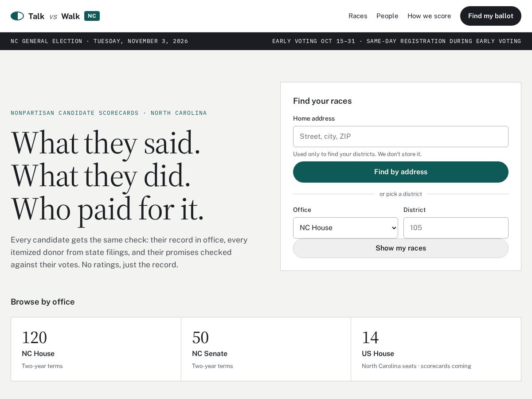
Task: Click the Talk vs Walk wordmark text
Action: (x=54, y=16)
